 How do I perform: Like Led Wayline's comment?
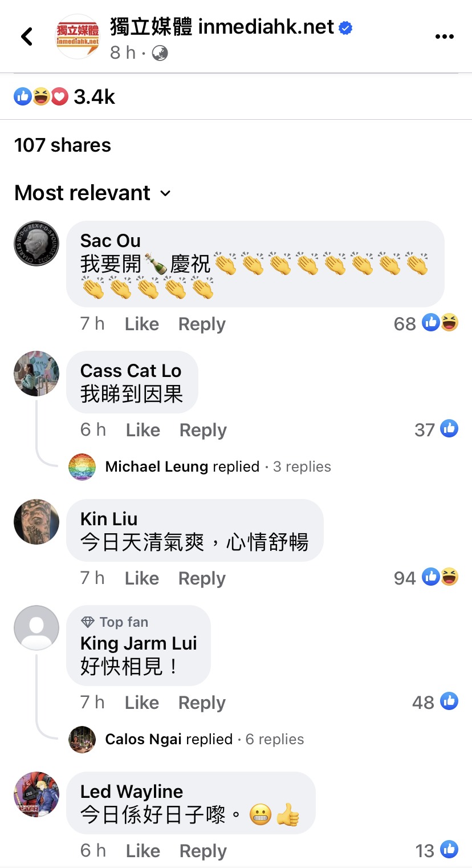tap(143, 851)
